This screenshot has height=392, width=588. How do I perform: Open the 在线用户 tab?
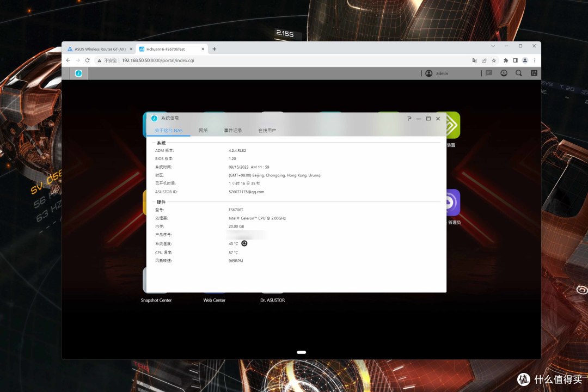[267, 131]
